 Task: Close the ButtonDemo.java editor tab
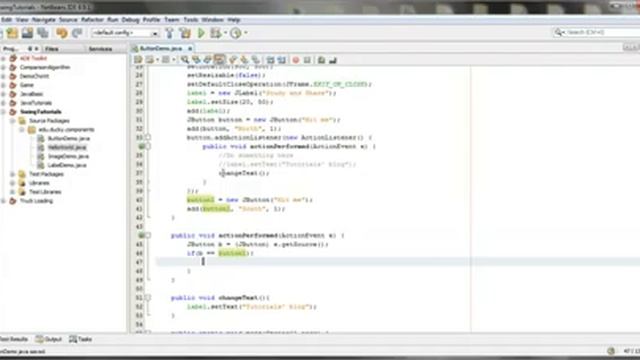pos(190,49)
